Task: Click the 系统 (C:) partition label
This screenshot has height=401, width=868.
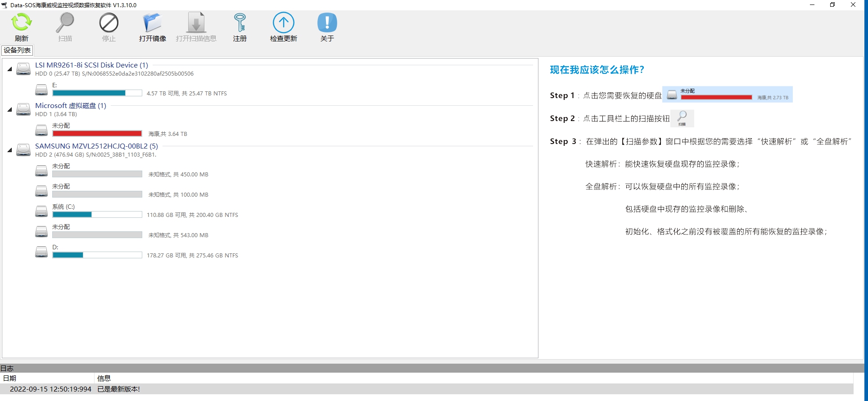Action: coord(63,207)
